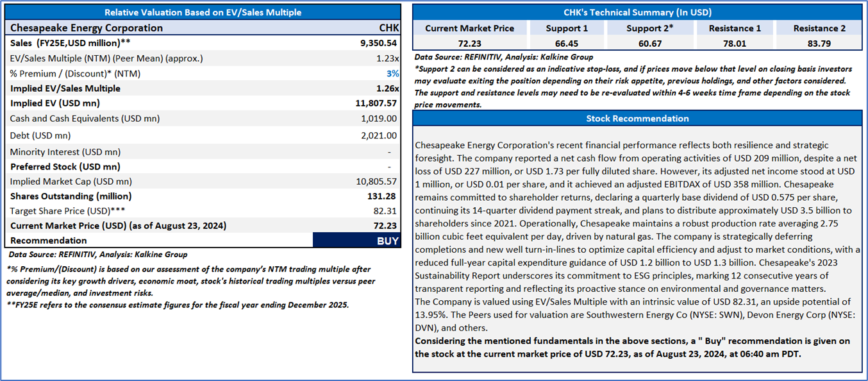Select the Resistance 2 value 83.79
The height and width of the screenshot is (381, 868).
point(819,42)
